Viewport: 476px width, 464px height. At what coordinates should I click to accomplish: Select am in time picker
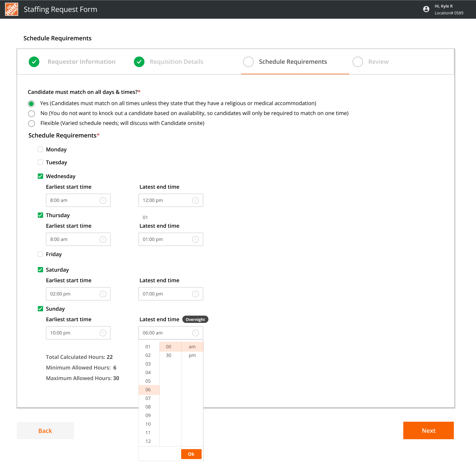point(192,347)
